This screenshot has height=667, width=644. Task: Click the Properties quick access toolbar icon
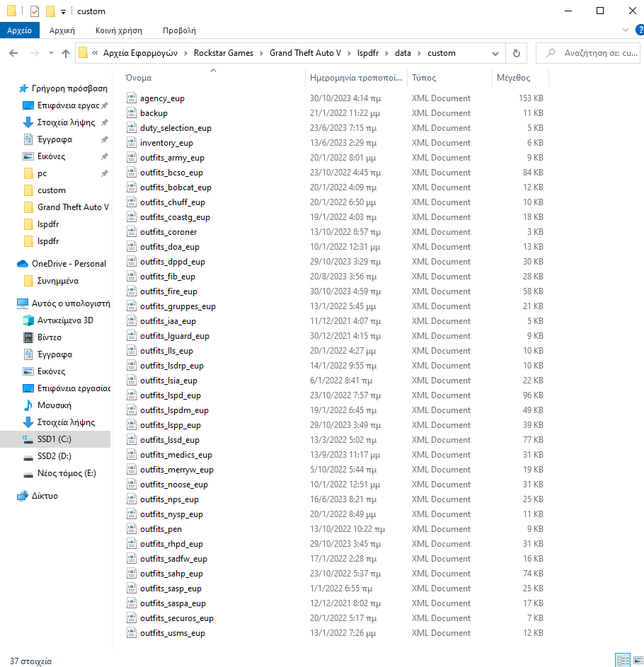pyautogui.click(x=35, y=11)
